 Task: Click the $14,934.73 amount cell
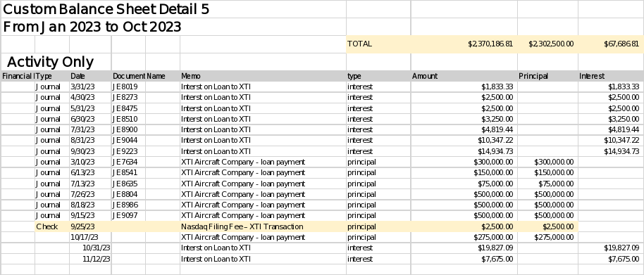(464, 151)
